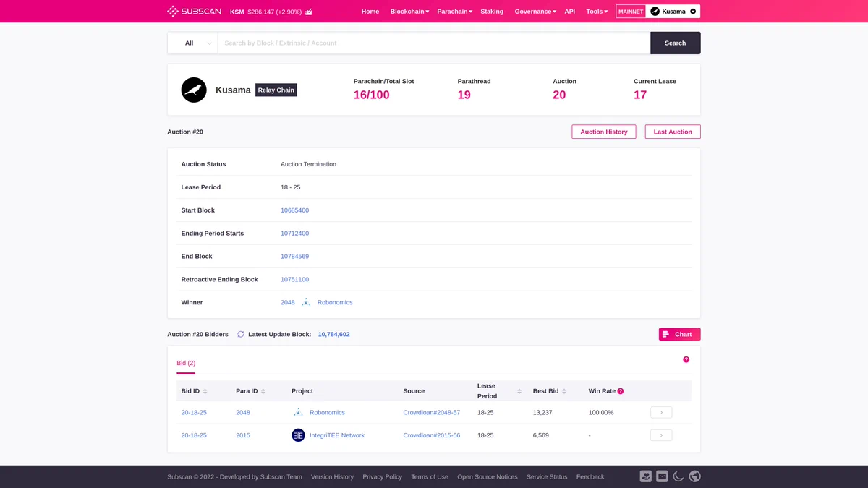Open the Staking page
The height and width of the screenshot is (488, 868).
coord(492,12)
